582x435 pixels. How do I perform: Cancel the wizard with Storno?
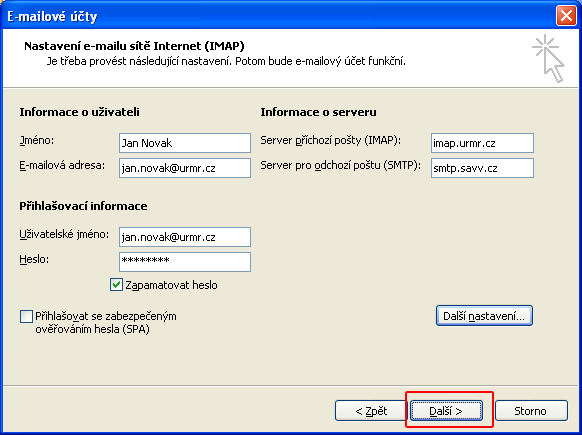tap(531, 411)
